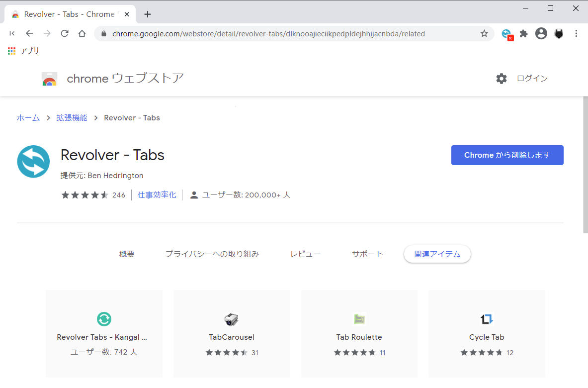Switch to the 概要 tab
Screen dimensions: 588x388
[127, 254]
